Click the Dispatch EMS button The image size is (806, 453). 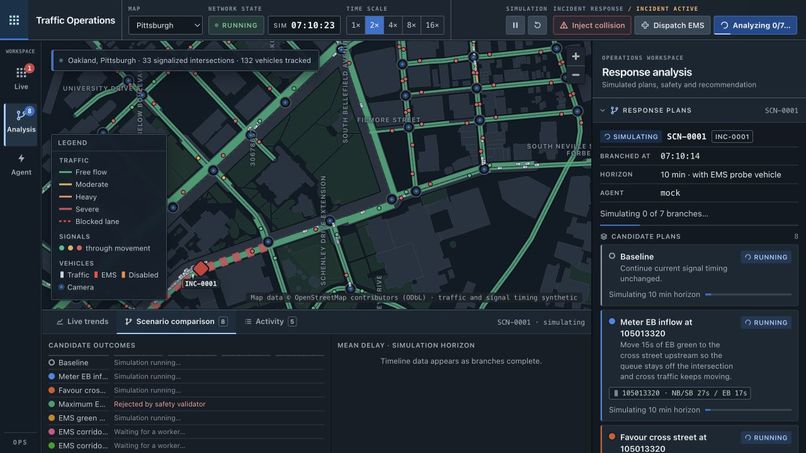click(672, 25)
